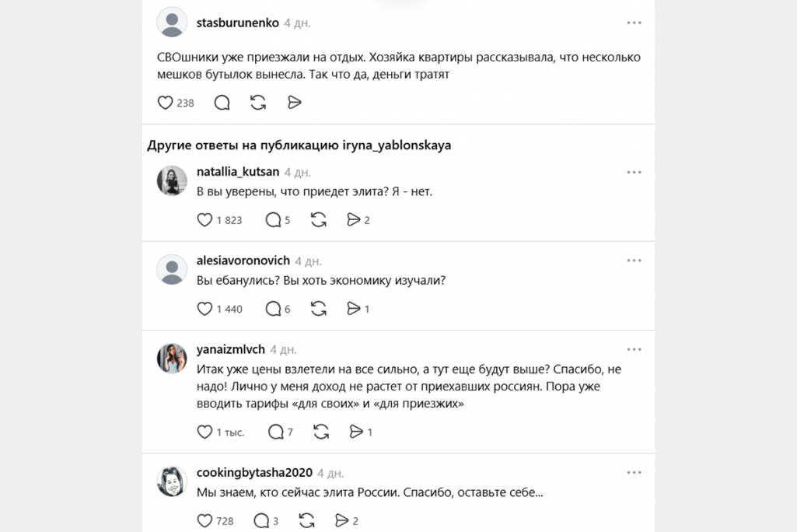Share cookingbytasha2020's comment using the send icon
797x532 pixels.
[x=343, y=520]
